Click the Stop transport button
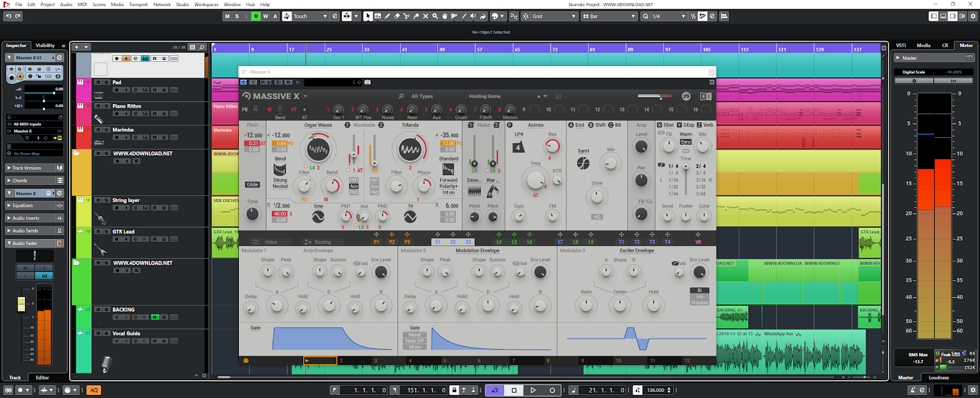The height and width of the screenshot is (398, 980). click(514, 390)
